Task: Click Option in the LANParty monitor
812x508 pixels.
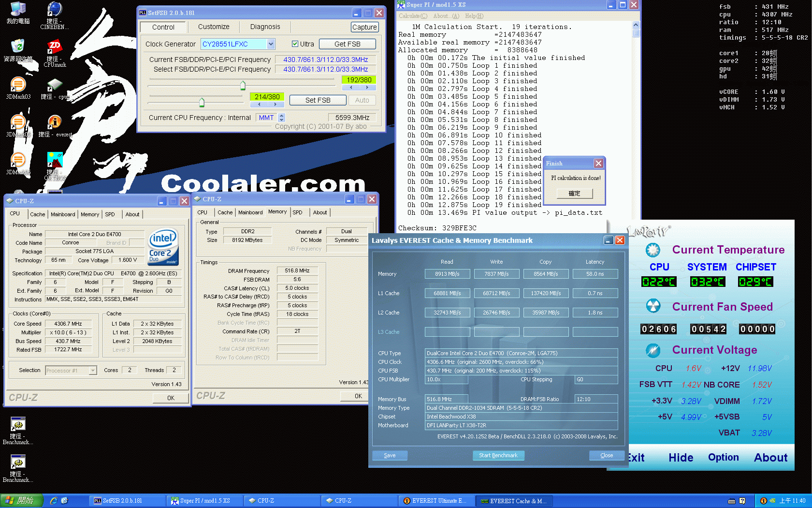Action: coord(724,457)
